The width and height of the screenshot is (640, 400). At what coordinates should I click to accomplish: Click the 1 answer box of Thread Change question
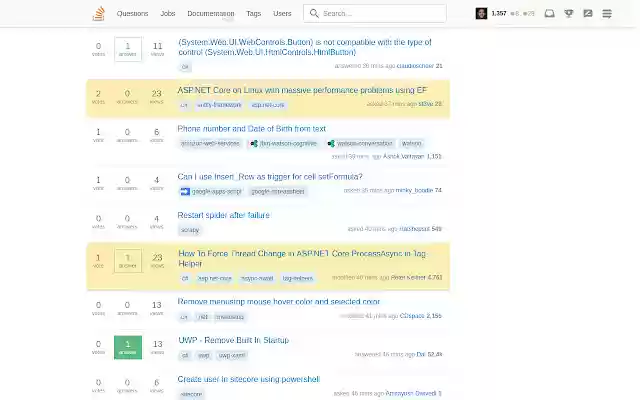coord(128,260)
